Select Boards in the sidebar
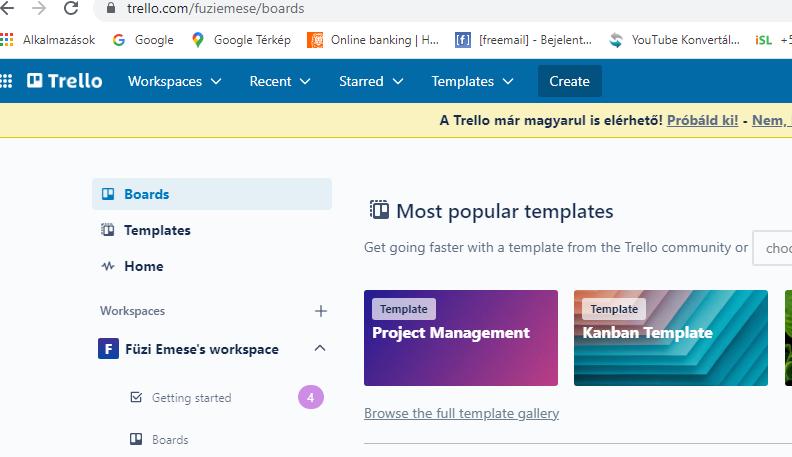This screenshot has width=792, height=457. pos(212,194)
